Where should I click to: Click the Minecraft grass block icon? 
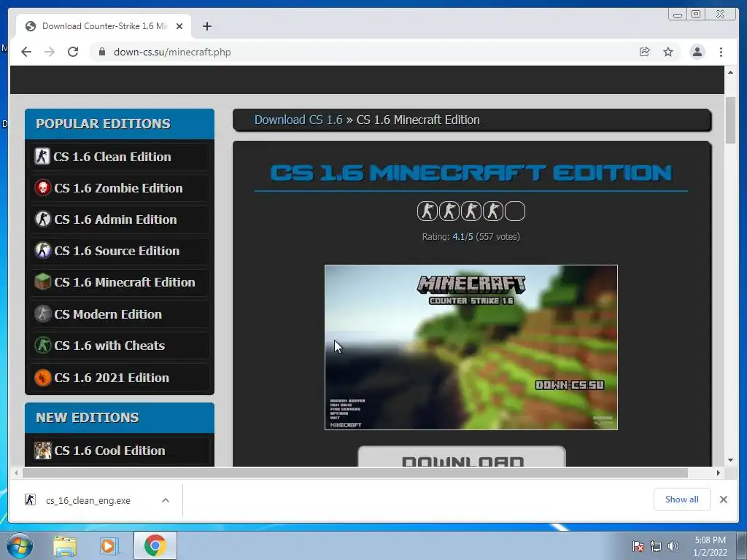[x=42, y=282]
